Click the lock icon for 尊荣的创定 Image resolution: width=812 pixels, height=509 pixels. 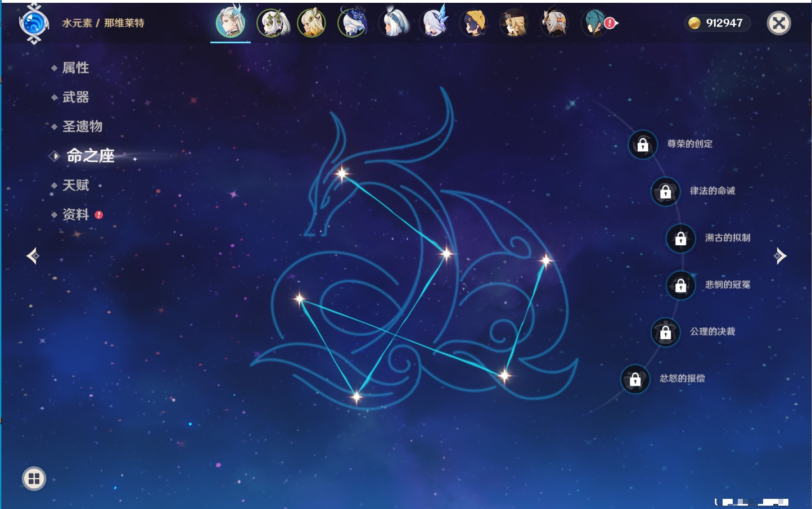(643, 145)
